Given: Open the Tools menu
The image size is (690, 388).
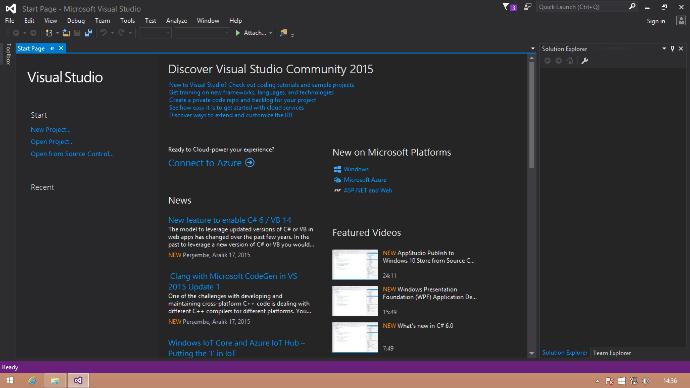Looking at the screenshot, I should [x=127, y=21].
